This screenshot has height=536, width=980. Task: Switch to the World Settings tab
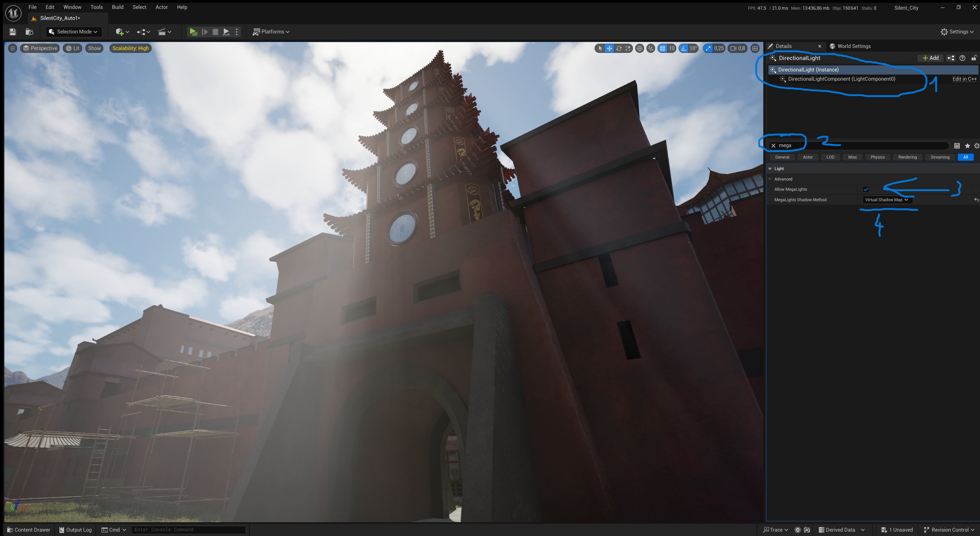click(854, 46)
